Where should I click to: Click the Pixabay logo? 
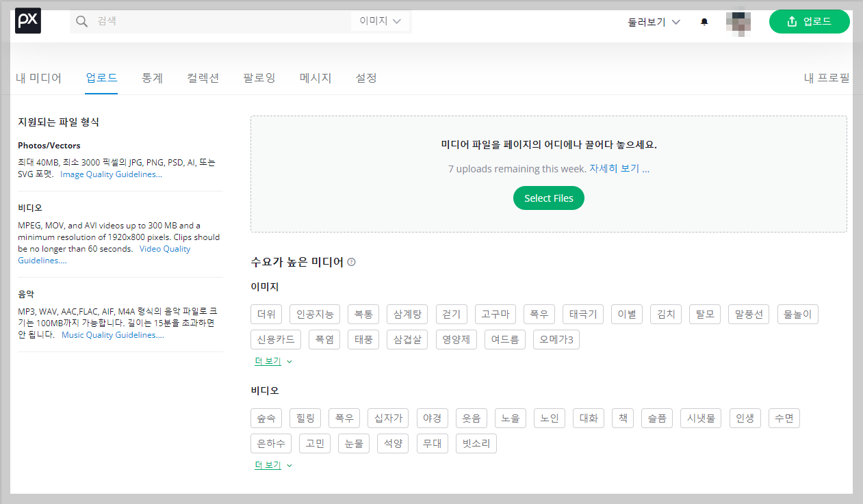coord(27,21)
